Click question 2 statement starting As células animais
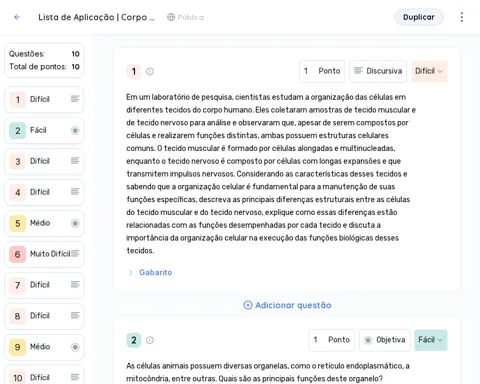Viewport: 480px width, 384px height. pos(268,372)
